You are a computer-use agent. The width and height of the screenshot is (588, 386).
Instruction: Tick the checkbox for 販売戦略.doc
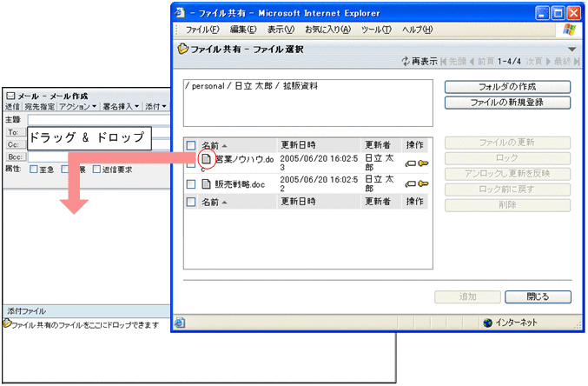(191, 184)
